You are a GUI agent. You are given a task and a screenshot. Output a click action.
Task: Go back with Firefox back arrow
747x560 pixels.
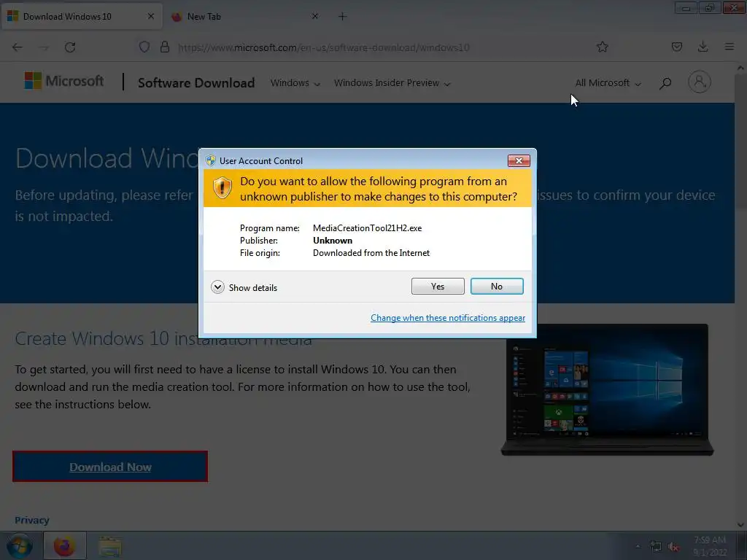click(x=18, y=47)
